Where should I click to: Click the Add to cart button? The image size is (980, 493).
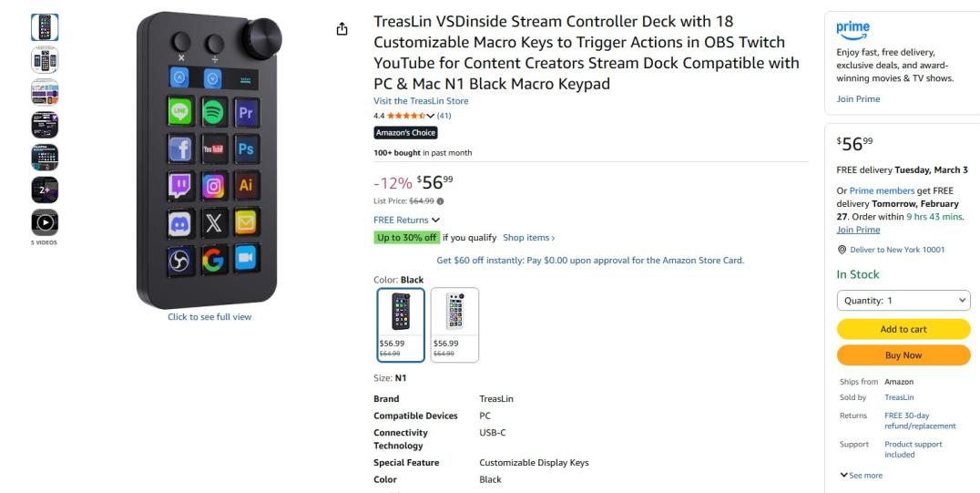tap(903, 329)
